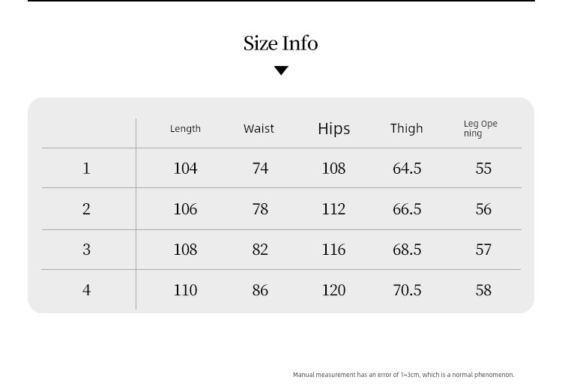Click the 64.5 thigh value
The height and width of the screenshot is (392, 562).
click(407, 169)
